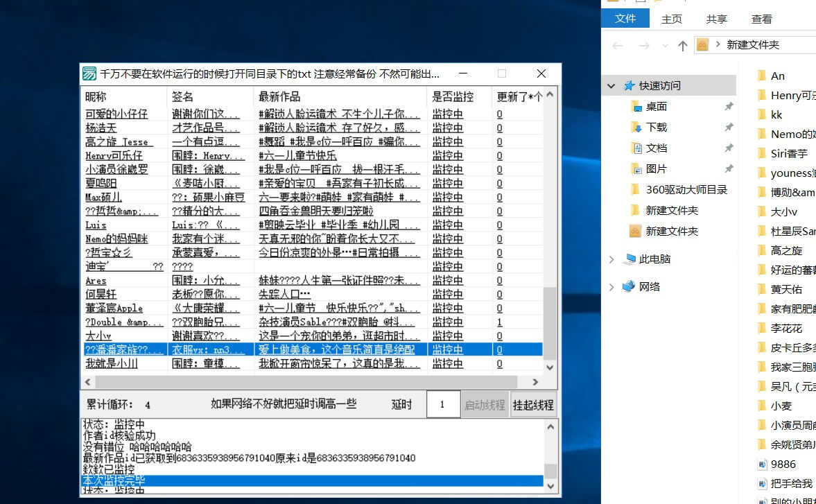This screenshot has height=504, width=816.
Task: Switch to the 主页 ribbon tab
Action: tap(671, 19)
